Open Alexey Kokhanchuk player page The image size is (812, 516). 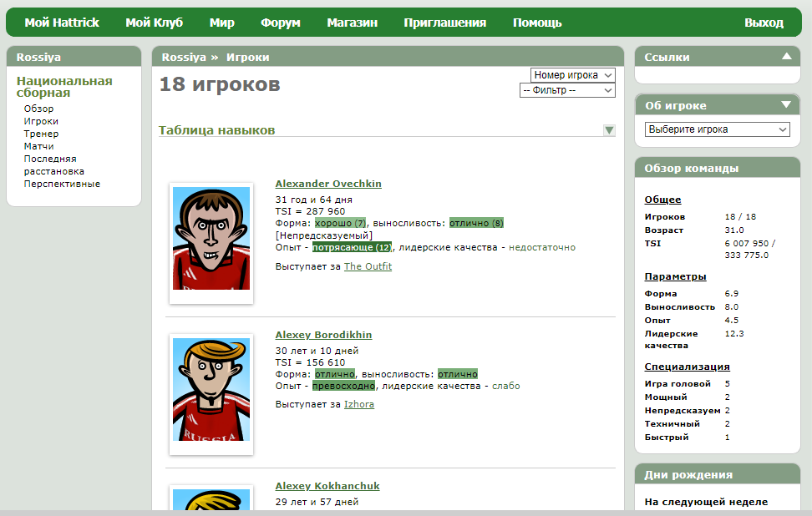click(327, 486)
